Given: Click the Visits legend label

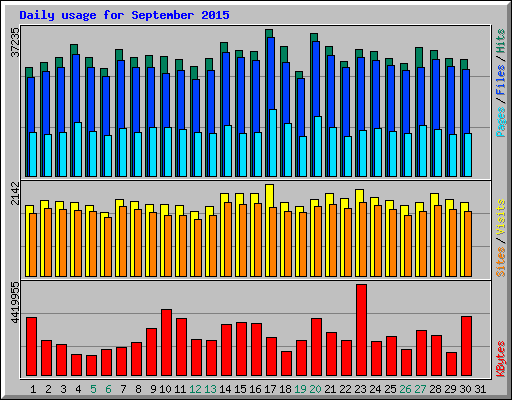Looking at the screenshot, I should 501,218.
